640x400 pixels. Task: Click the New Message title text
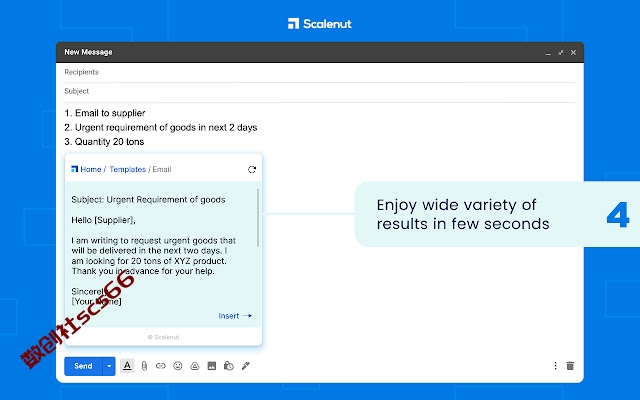[88, 52]
